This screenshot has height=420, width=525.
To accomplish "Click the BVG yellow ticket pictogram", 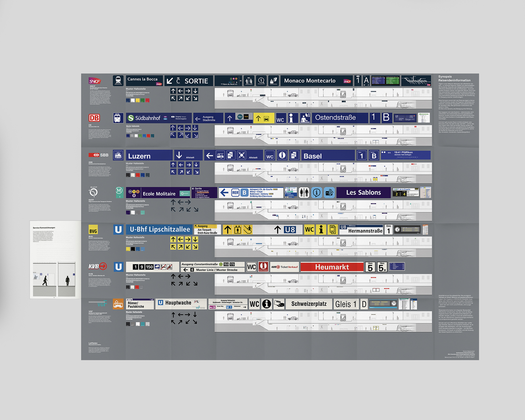I will pos(333,230).
